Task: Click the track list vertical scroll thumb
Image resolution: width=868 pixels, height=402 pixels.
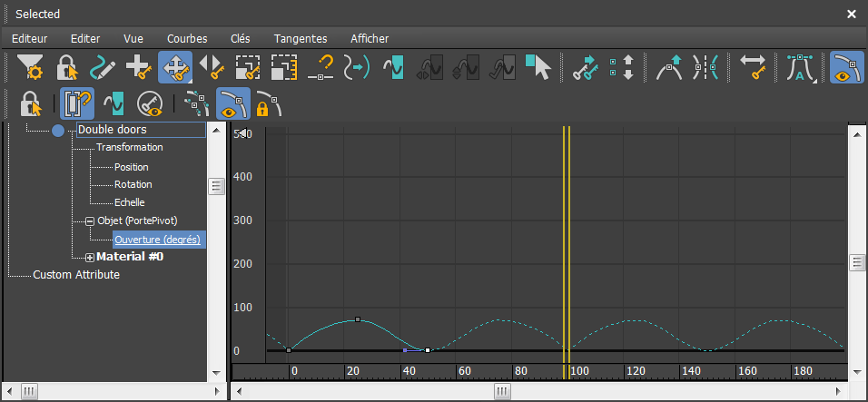Action: click(x=216, y=186)
